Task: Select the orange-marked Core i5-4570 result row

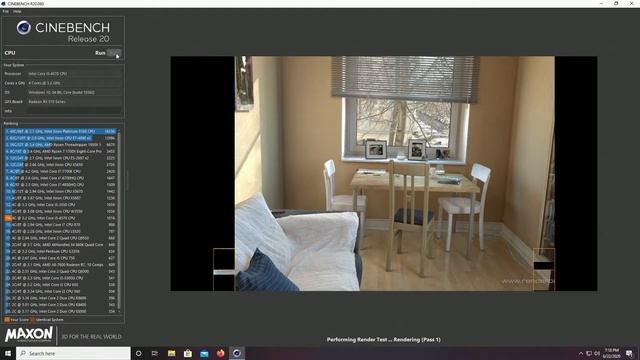Action: coord(60,218)
